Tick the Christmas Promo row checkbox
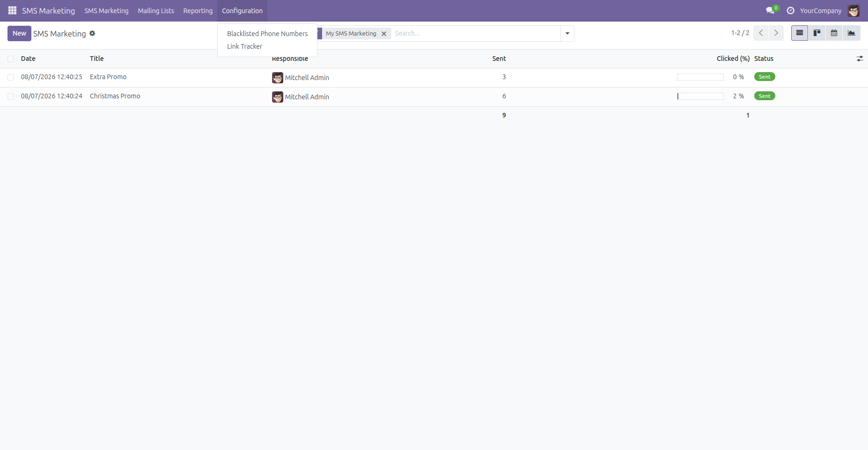Screen dimensions: 868x450 (x=11, y=96)
